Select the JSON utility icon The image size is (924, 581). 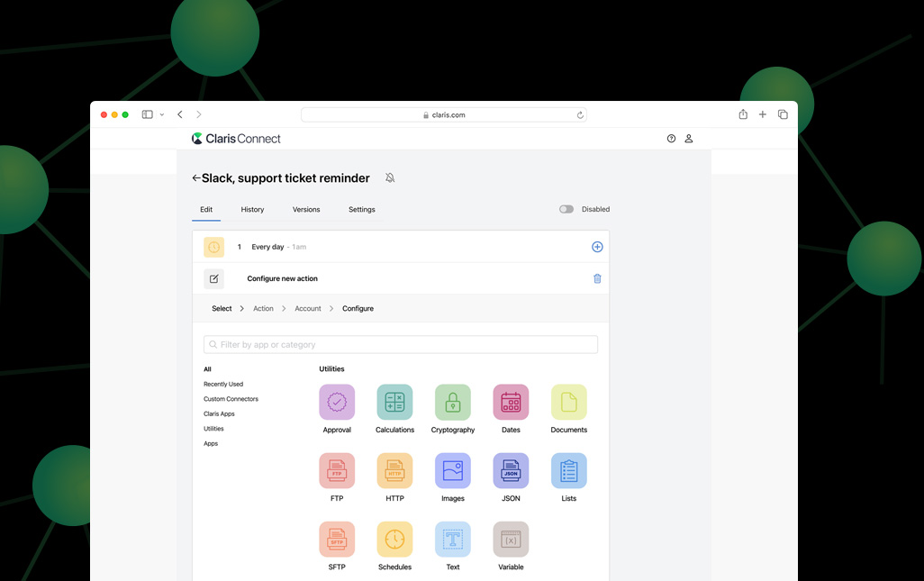(511, 471)
